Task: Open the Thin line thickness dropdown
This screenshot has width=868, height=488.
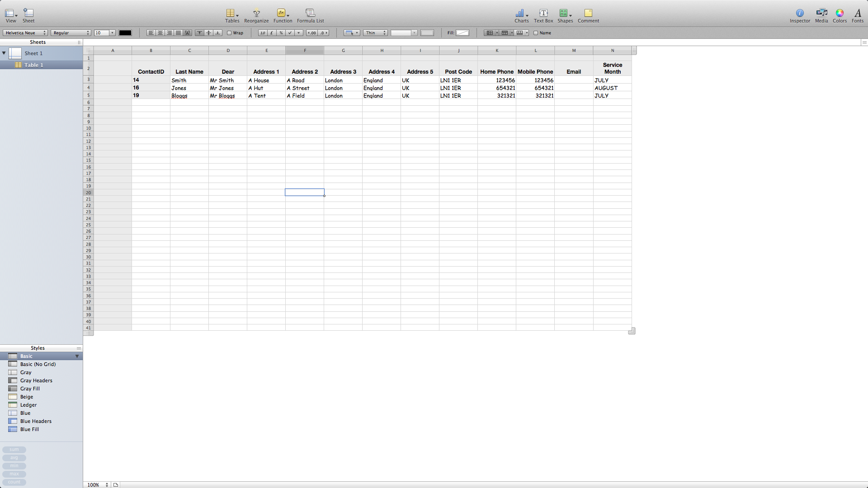Action: pos(376,33)
